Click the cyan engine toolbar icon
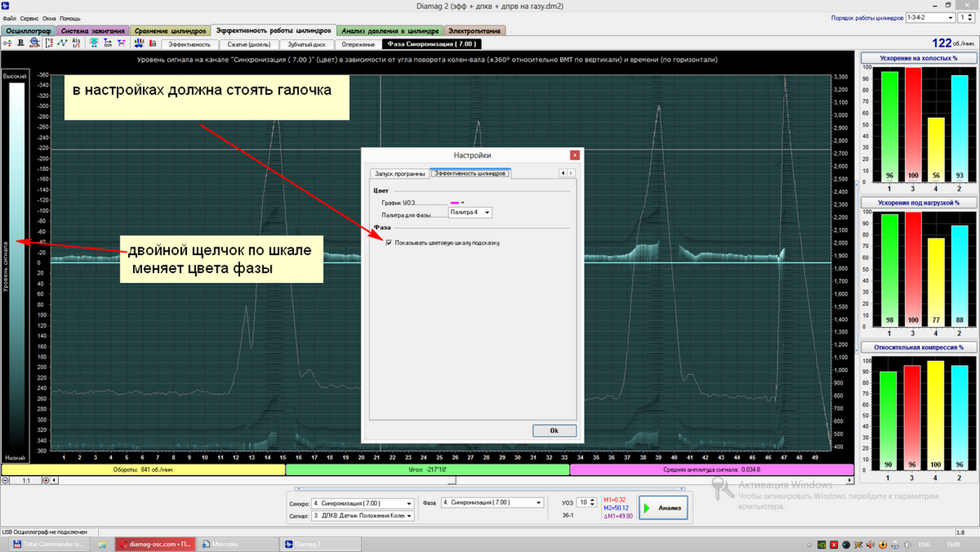The width and height of the screenshot is (980, 552). click(x=94, y=43)
